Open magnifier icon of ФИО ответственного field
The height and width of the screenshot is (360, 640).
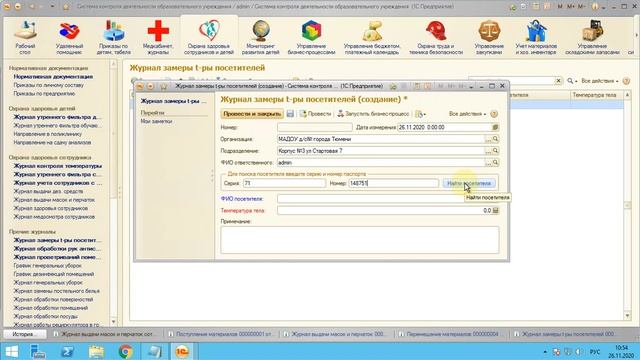coord(495,163)
